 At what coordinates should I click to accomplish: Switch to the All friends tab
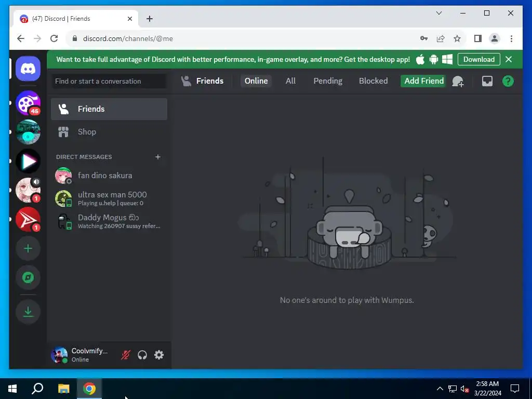tap(290, 81)
